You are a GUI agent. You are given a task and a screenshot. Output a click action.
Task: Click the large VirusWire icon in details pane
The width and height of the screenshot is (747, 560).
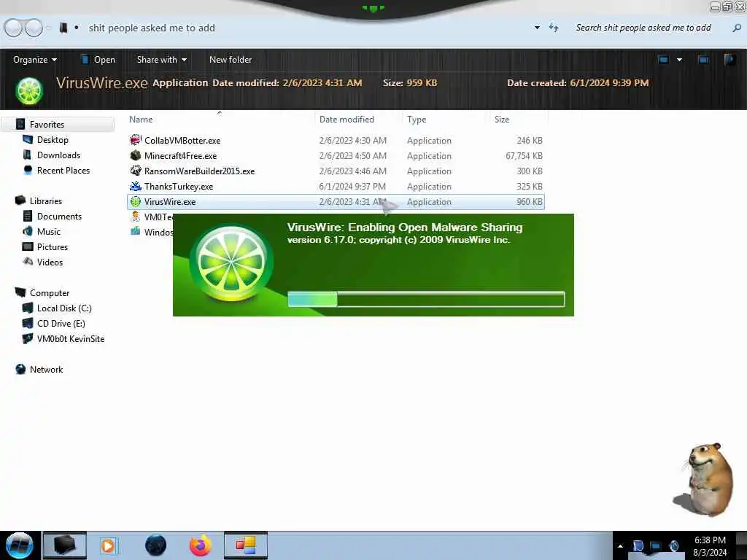[x=29, y=90]
